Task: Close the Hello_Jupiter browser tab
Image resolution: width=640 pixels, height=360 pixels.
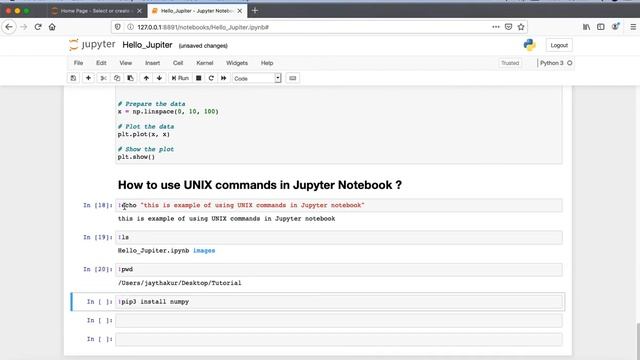Action: (240, 11)
